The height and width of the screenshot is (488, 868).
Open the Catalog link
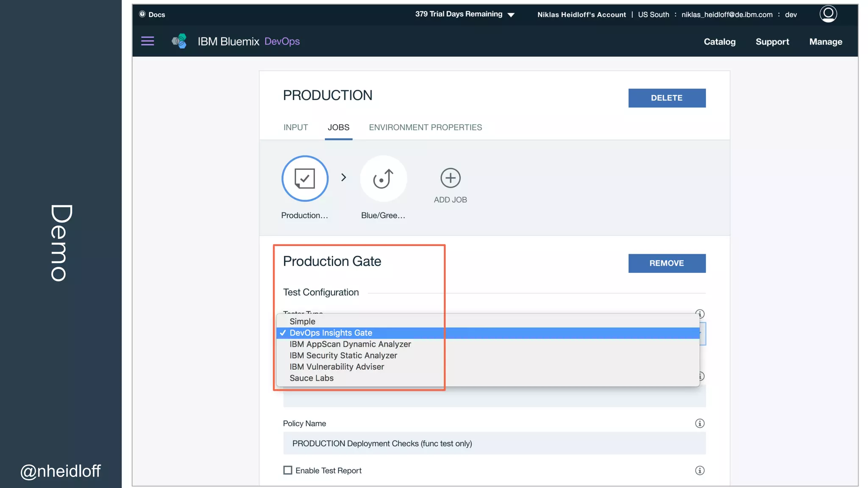coord(719,42)
